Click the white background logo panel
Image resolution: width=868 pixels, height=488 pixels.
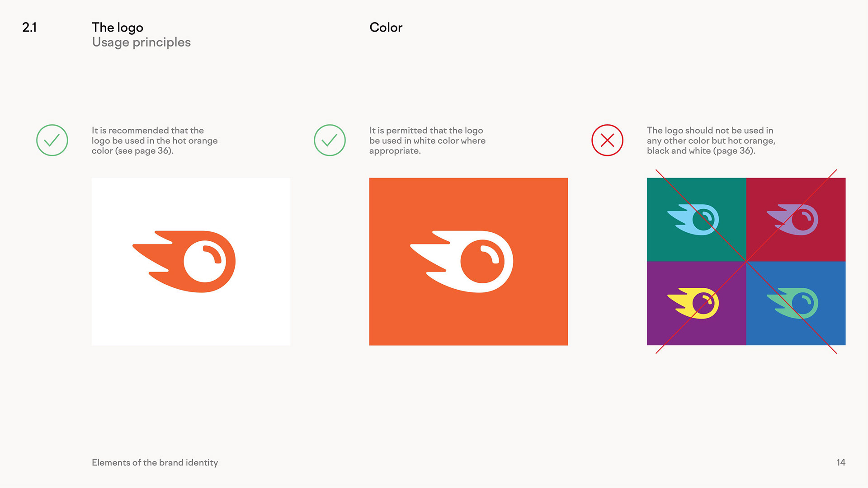click(191, 262)
